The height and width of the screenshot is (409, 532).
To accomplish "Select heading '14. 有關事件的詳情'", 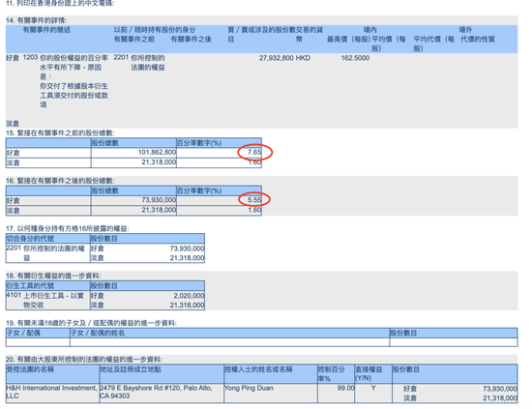I will (x=37, y=20).
